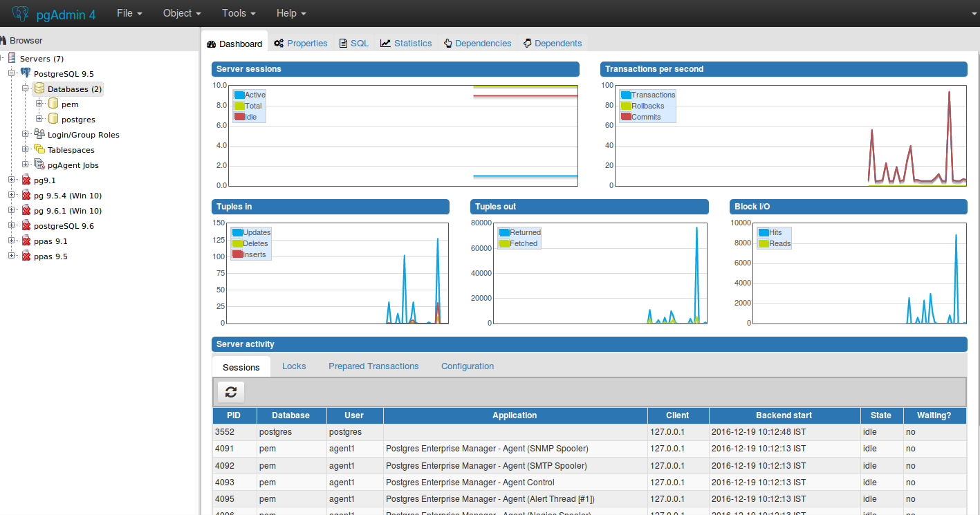Click the pgAdmin 4 elephant logo
980x515 pixels.
click(x=21, y=13)
